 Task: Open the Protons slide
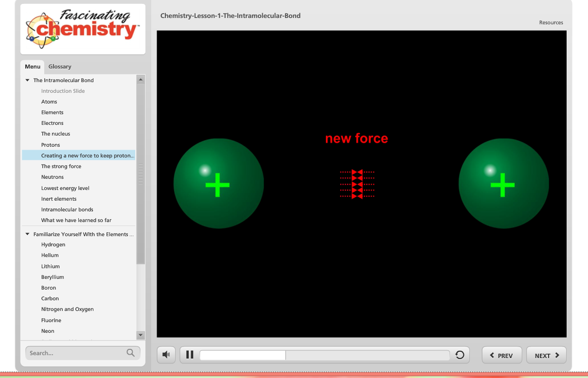51,145
